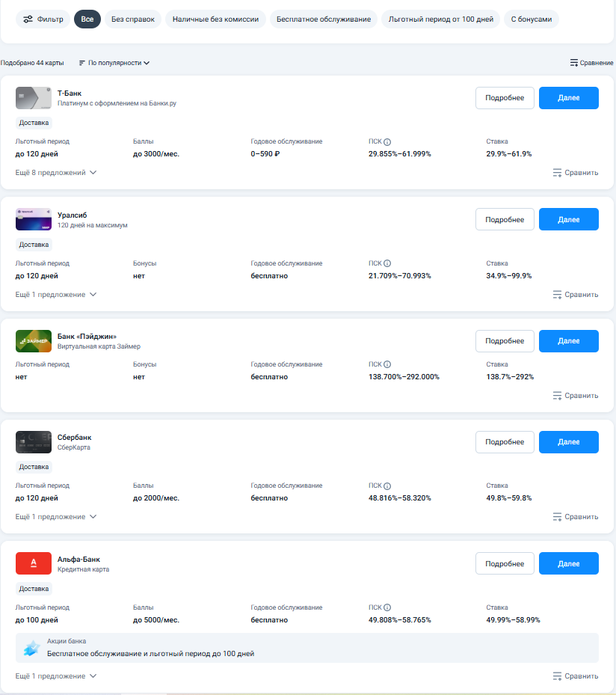
Task: Click Подробнее for the Уралсиб card
Action: click(x=505, y=219)
